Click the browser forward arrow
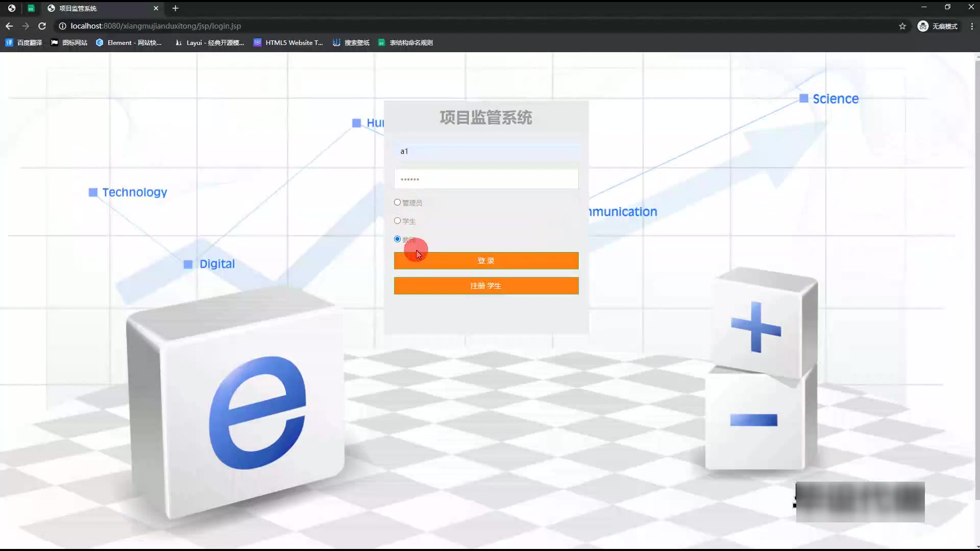This screenshot has width=980, height=551. tap(26, 26)
